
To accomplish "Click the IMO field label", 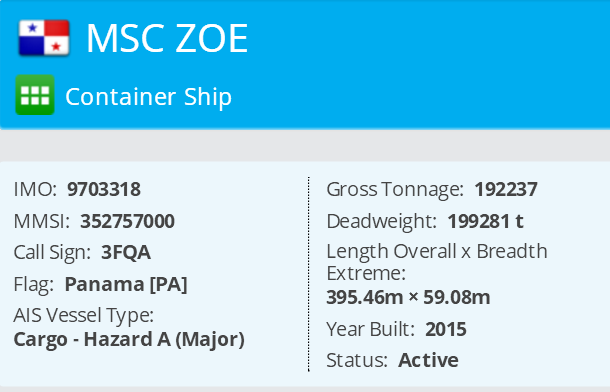I will 35,189.
